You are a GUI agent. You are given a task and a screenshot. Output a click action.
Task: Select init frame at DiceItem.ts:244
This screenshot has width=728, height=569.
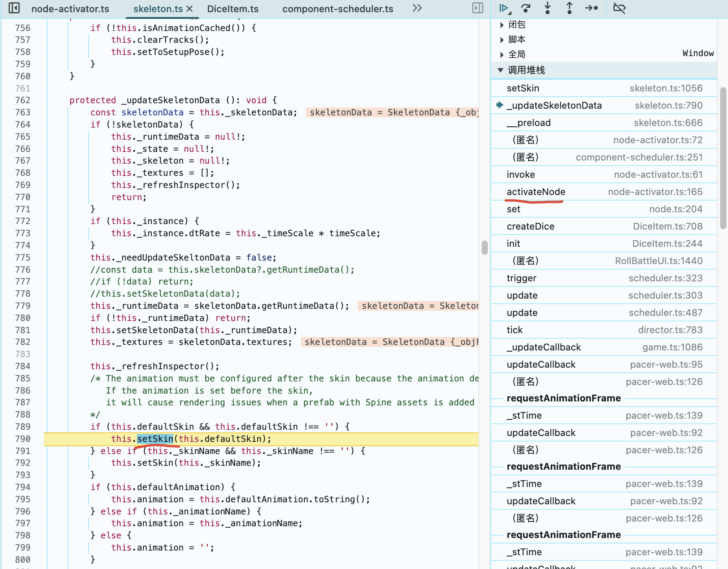[604, 244]
